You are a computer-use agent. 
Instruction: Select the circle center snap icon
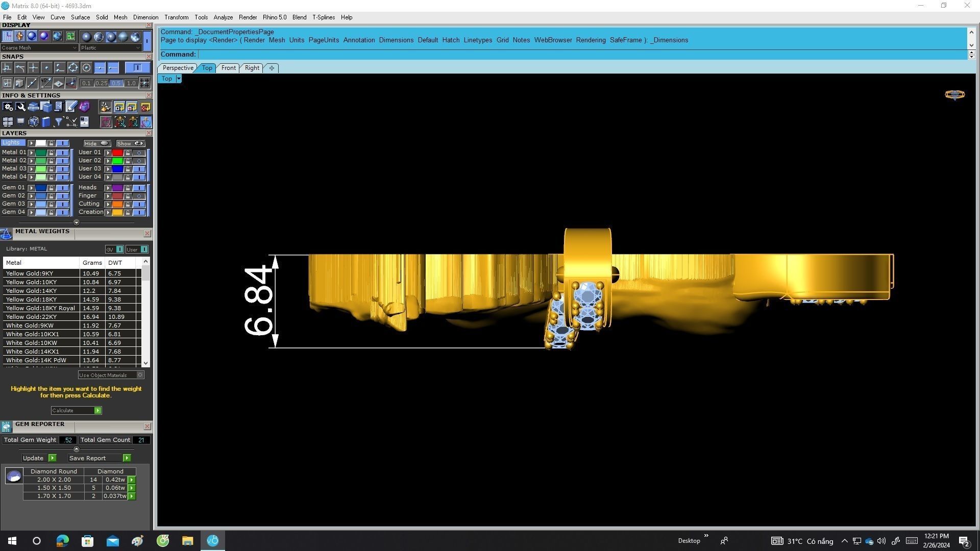point(86,68)
